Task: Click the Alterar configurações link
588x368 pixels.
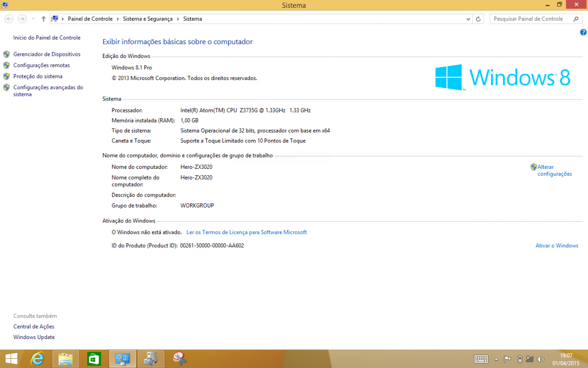Action: point(555,170)
